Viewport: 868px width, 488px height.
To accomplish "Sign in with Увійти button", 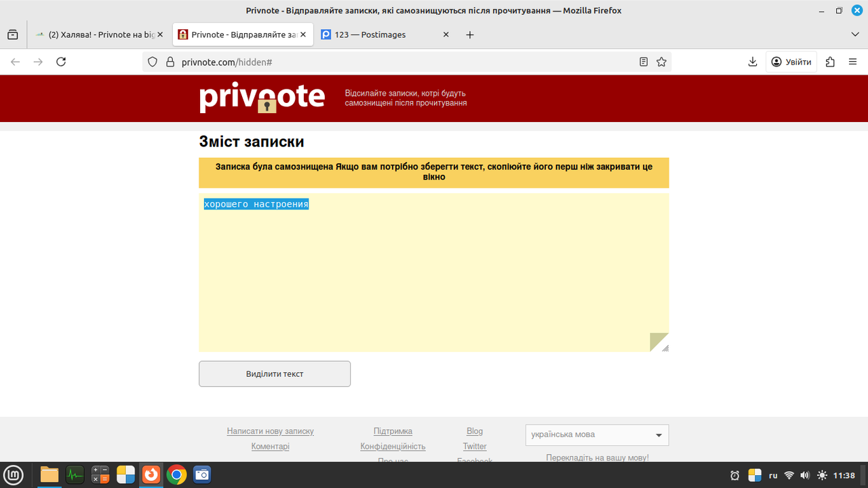I will 791,62.
